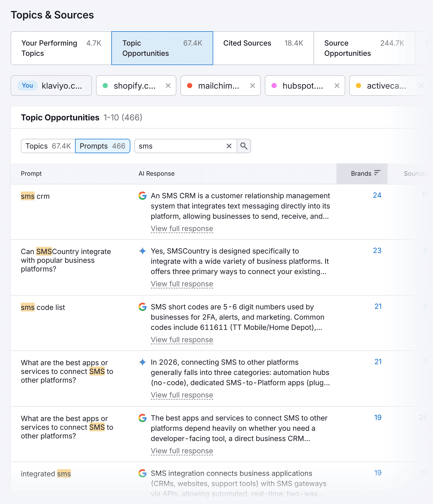Click the Prompt column header
The image size is (433, 504).
tap(31, 174)
